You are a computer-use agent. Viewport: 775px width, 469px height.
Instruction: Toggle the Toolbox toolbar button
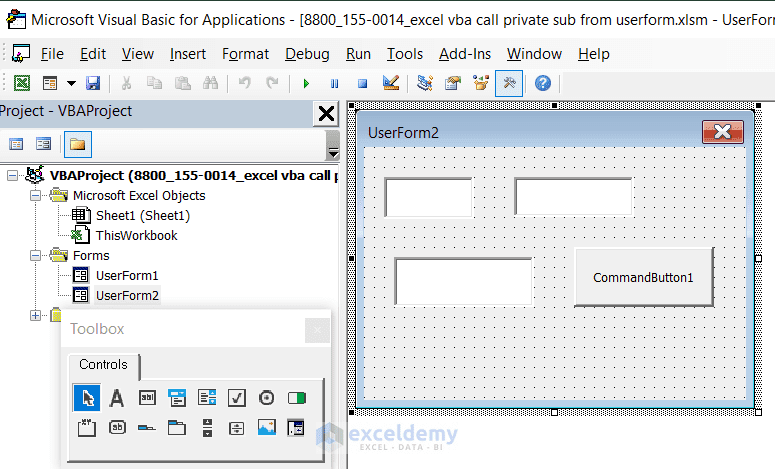tap(509, 83)
